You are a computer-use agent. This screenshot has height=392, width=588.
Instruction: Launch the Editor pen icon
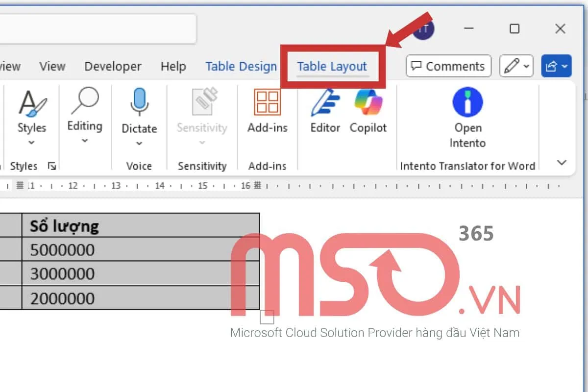[x=325, y=103]
